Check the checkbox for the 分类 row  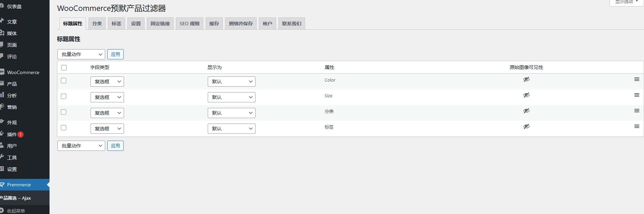[64, 112]
